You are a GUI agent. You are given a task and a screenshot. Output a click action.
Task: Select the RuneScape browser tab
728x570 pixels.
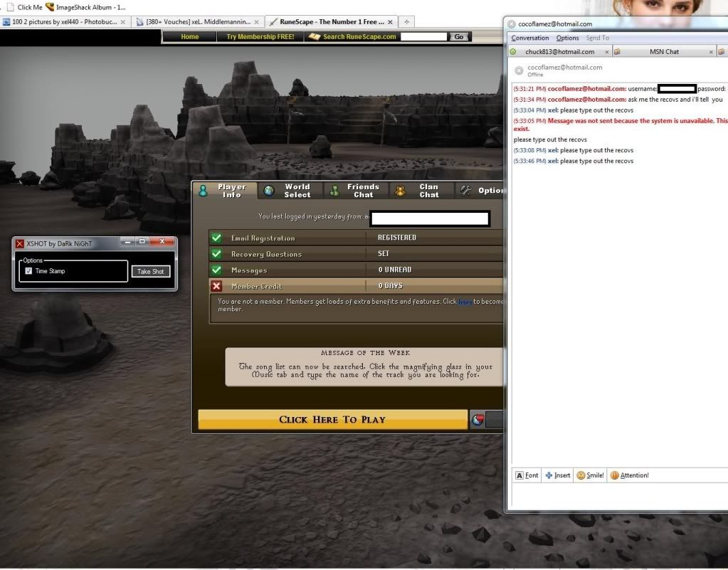[x=332, y=22]
